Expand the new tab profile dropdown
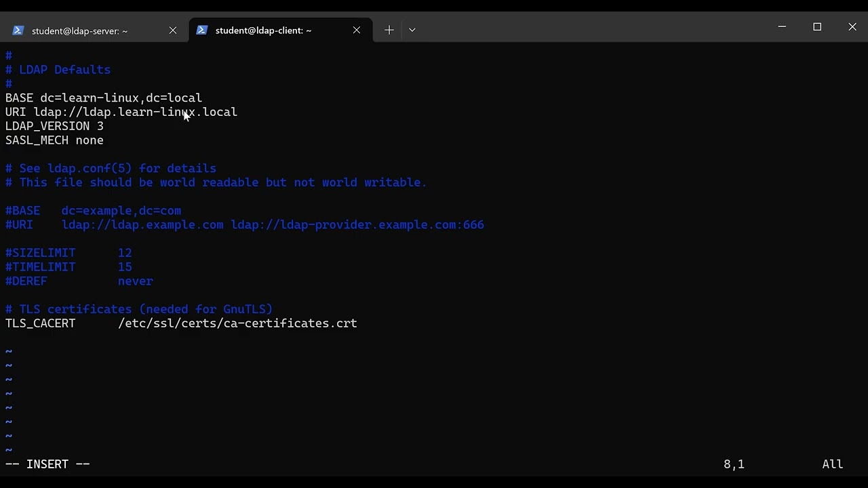Viewport: 868px width, 488px height. pos(412,30)
